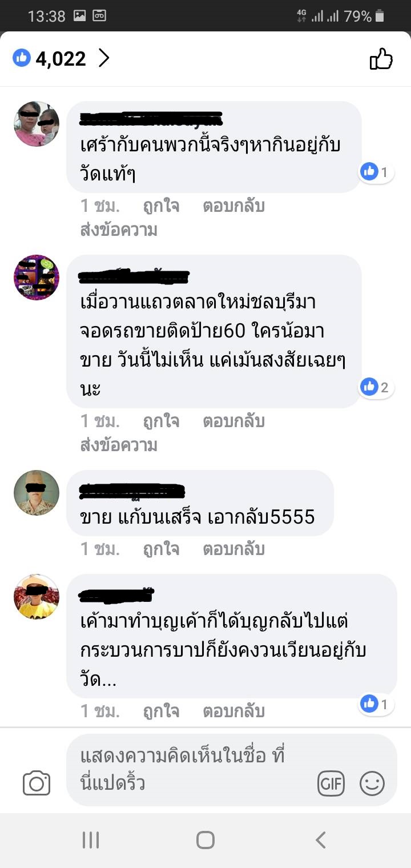Tap the blue like reaction icon beside 4,022
Viewport: 411px width, 868px height.
pos(21,58)
